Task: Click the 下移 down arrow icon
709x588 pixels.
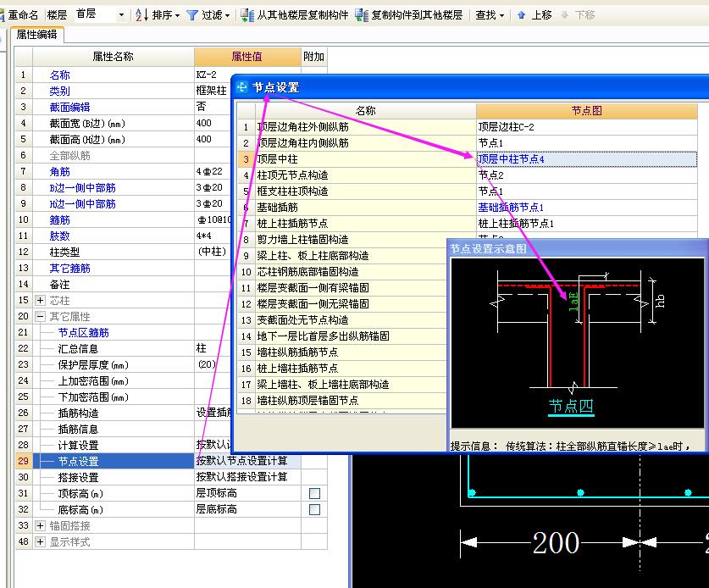Action: tap(564, 15)
